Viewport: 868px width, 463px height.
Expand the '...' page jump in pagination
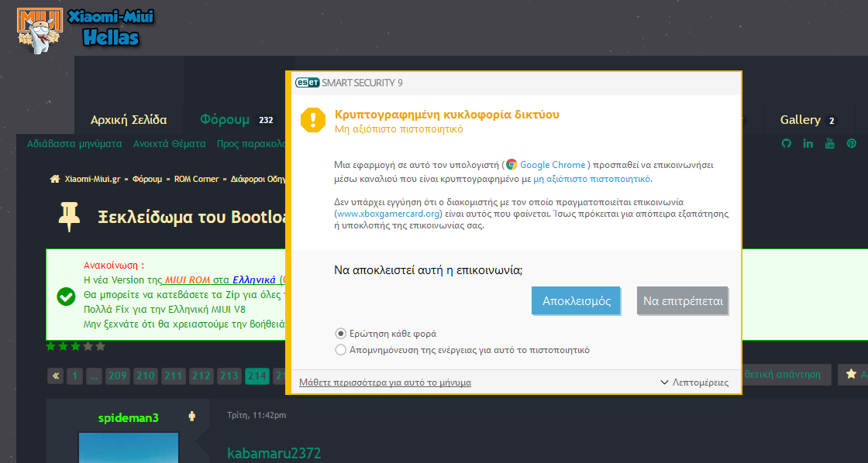point(94,376)
